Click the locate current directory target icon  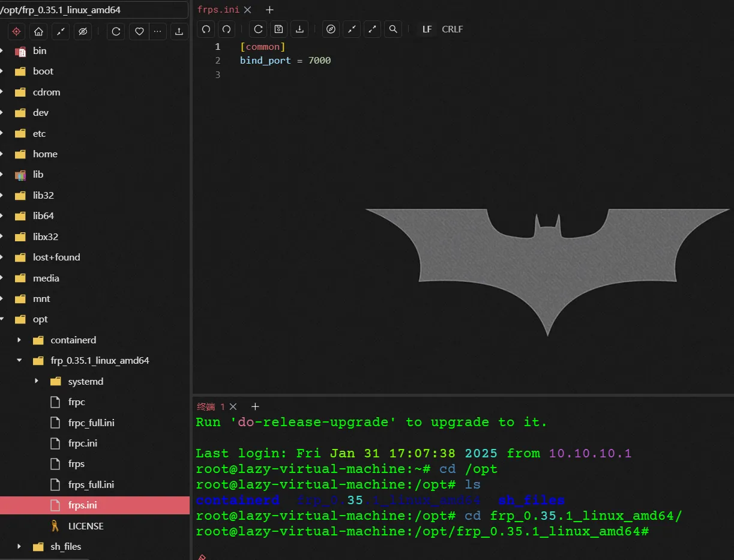click(x=16, y=31)
